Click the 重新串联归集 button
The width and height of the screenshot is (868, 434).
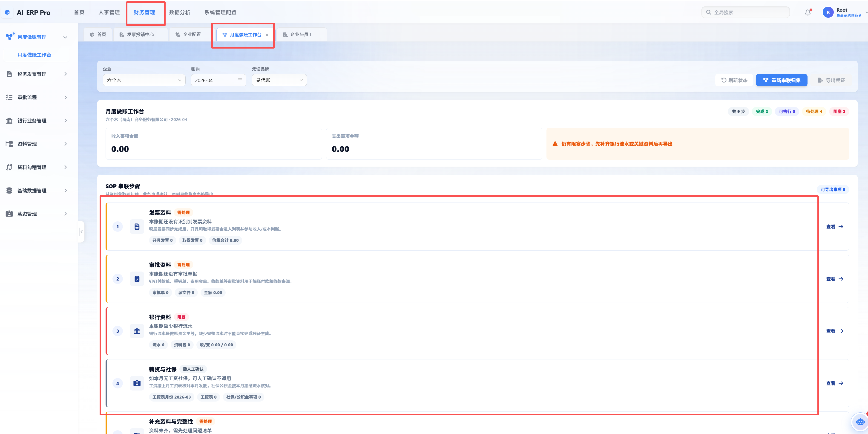[781, 80]
